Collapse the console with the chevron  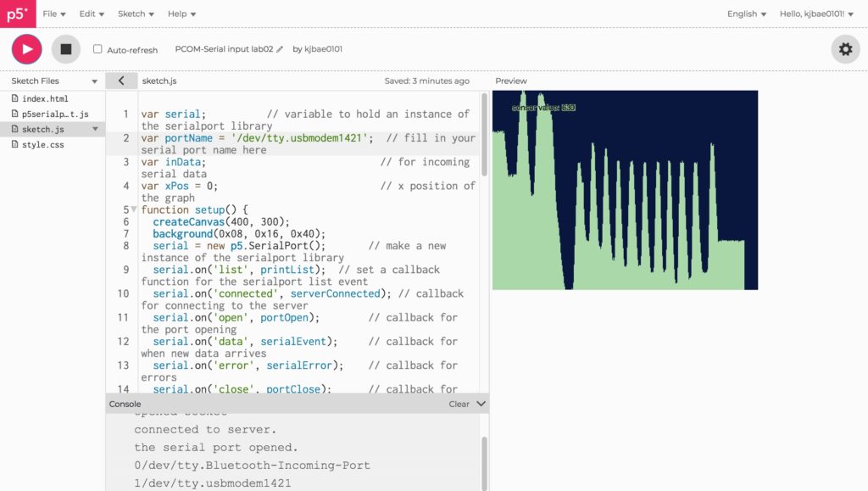click(481, 404)
